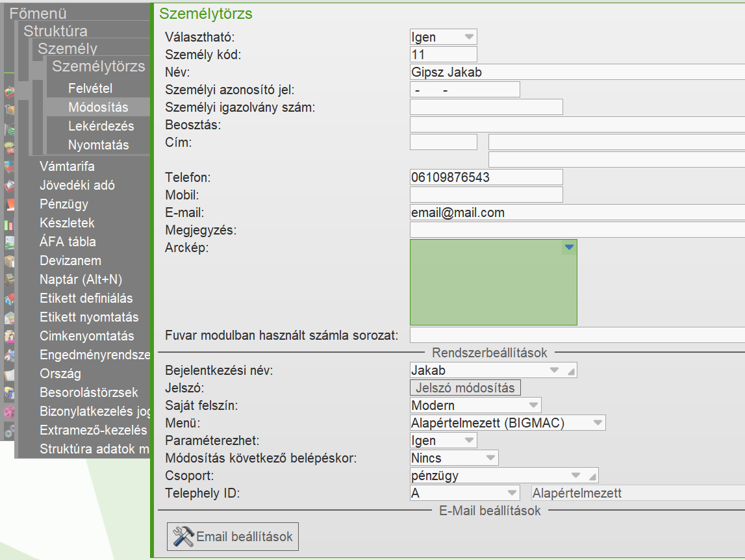Click the Jelszó módosítás button

point(465,387)
